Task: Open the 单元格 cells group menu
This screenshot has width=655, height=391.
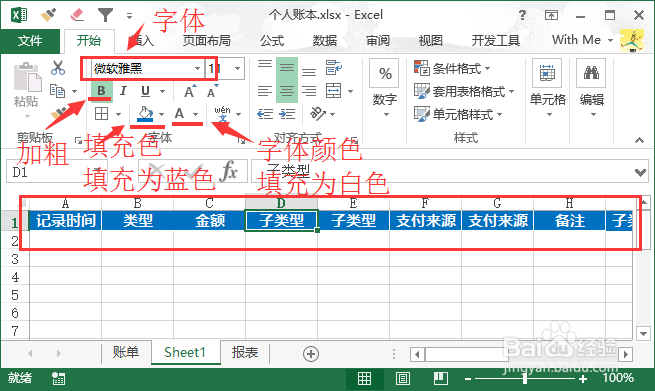Action: [x=547, y=88]
